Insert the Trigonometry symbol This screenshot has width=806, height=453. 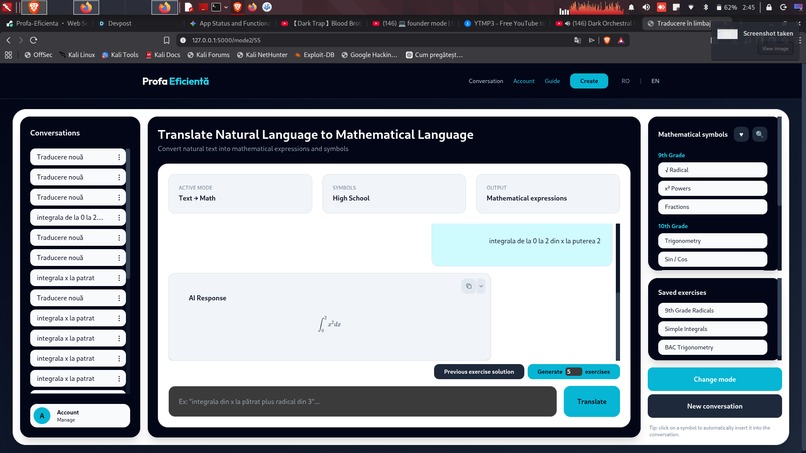(712, 241)
